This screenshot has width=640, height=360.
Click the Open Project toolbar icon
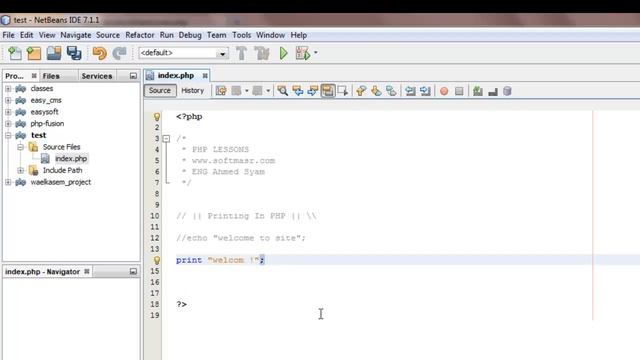coord(54,53)
